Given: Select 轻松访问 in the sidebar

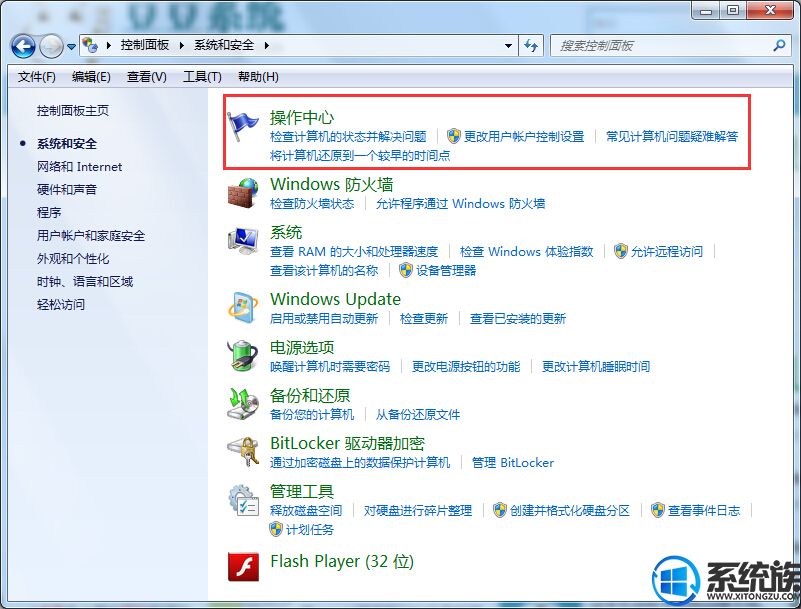Looking at the screenshot, I should pos(61,304).
